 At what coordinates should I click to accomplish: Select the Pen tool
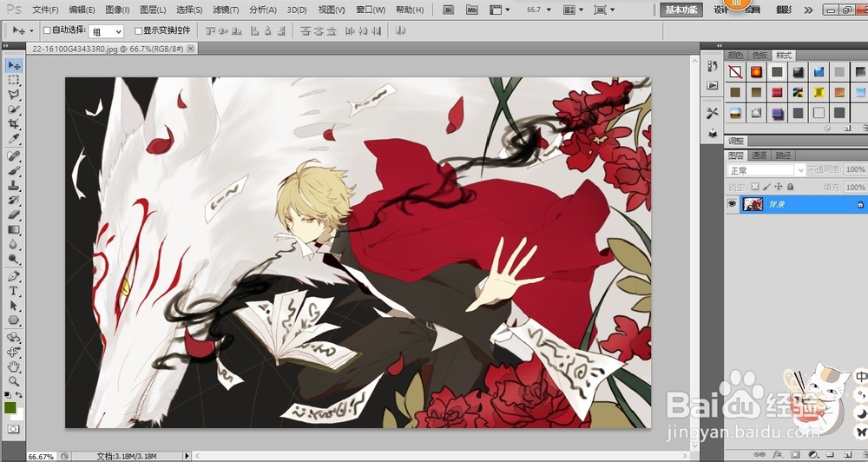coord(14,276)
